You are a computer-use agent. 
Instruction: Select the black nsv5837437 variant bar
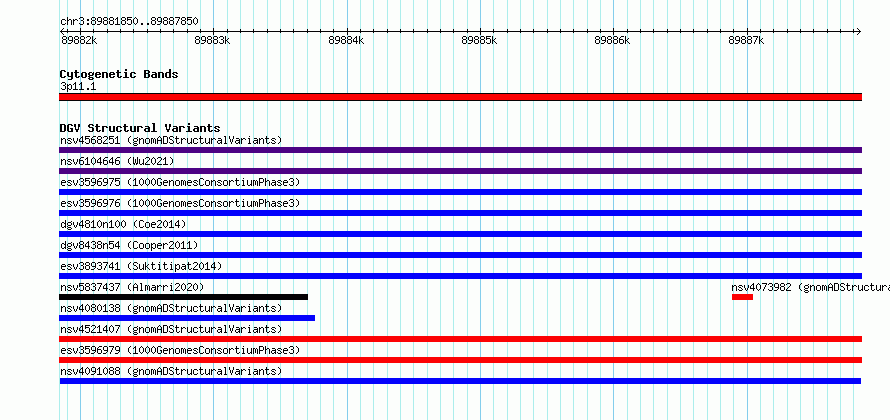coord(183,297)
